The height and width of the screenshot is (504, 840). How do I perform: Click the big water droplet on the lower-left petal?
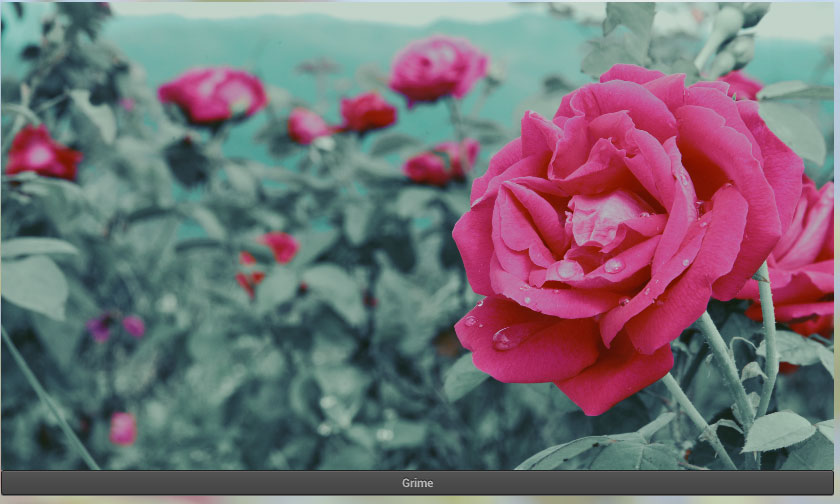506,338
